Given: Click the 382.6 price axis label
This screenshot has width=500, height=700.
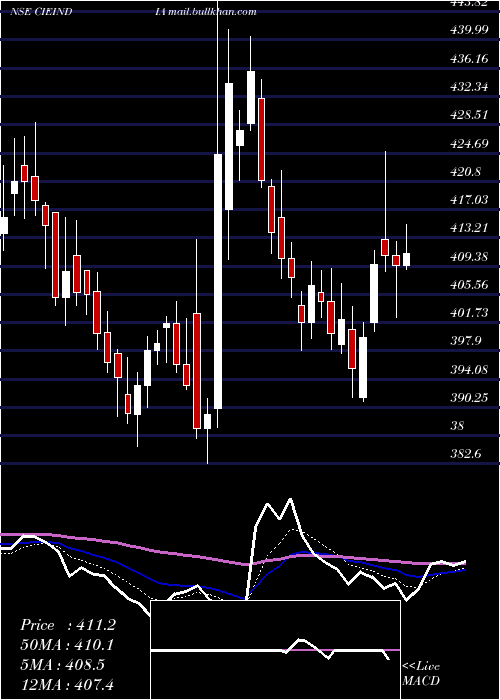Looking at the screenshot, I should point(465,454).
